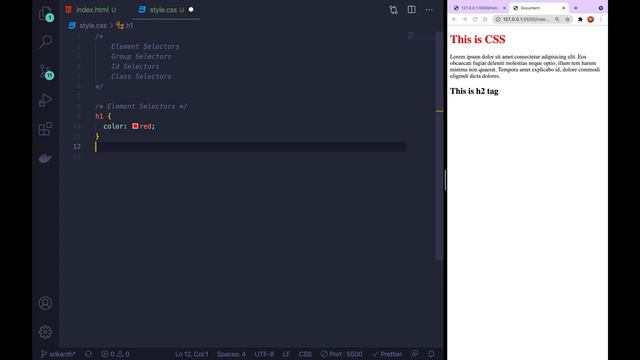This screenshot has height=360, width=640.
Task: Click the open changes compare icon
Action: coord(393,10)
